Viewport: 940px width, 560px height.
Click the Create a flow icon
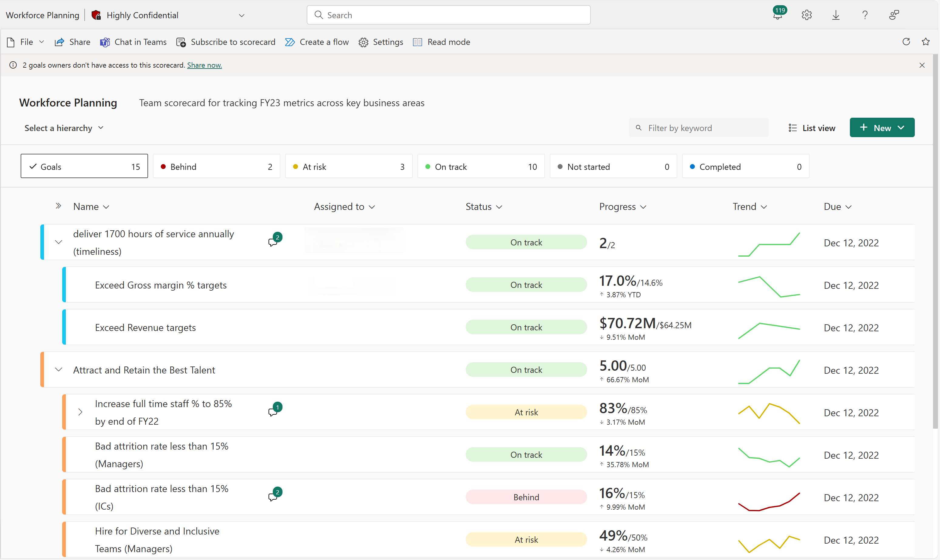tap(289, 41)
